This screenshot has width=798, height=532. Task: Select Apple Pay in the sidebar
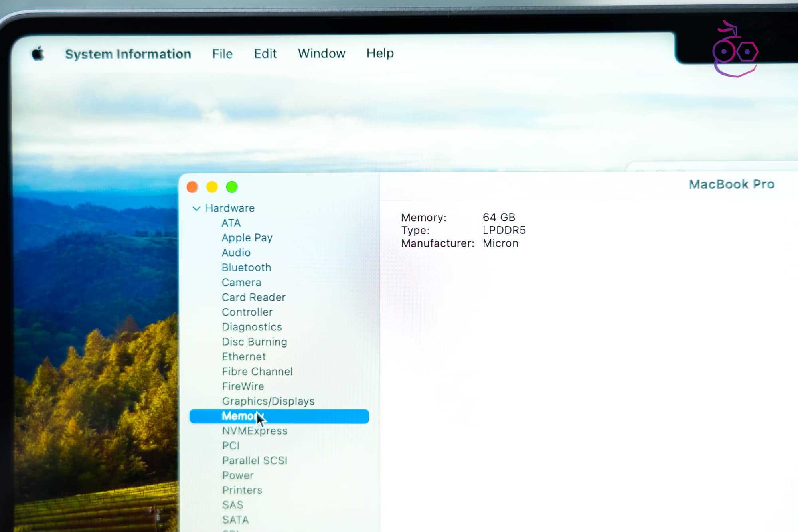coord(247,238)
